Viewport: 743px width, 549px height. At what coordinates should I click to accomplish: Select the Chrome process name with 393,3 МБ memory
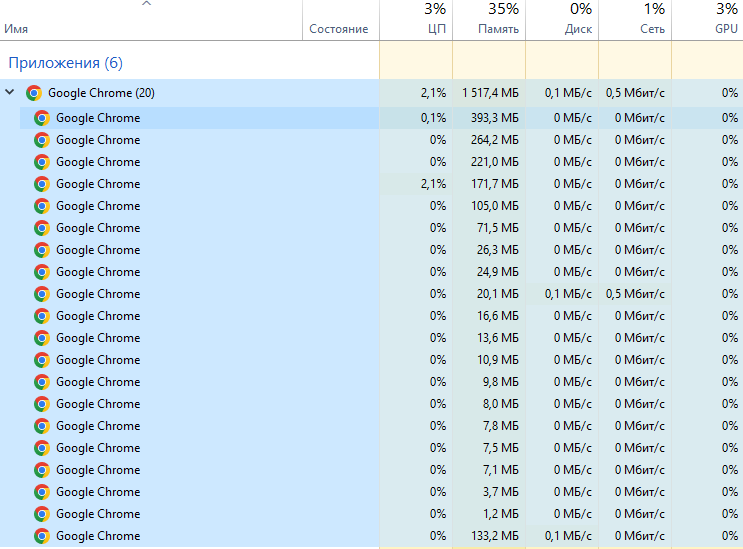(x=98, y=118)
